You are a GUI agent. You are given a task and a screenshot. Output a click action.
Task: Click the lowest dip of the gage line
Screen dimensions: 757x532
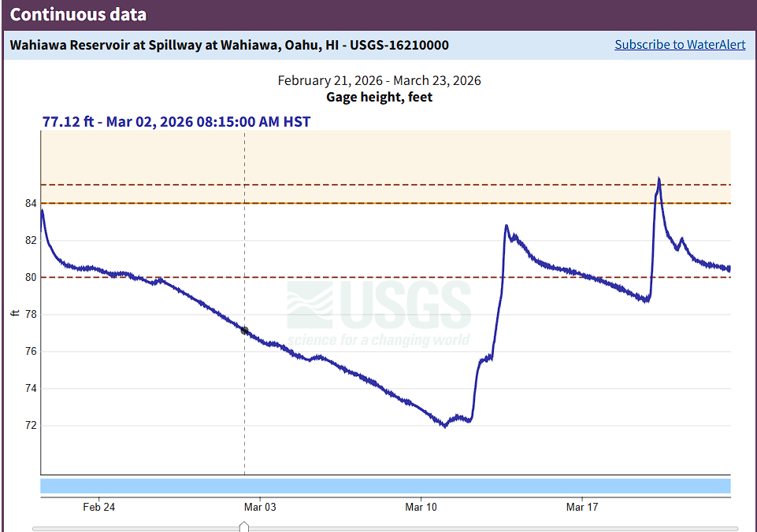444,427
